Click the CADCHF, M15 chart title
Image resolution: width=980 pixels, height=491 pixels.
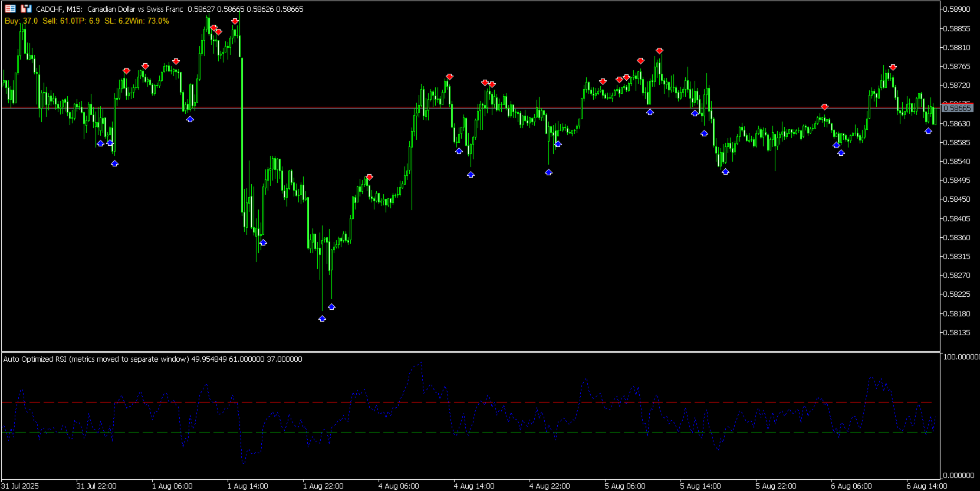click(59, 9)
